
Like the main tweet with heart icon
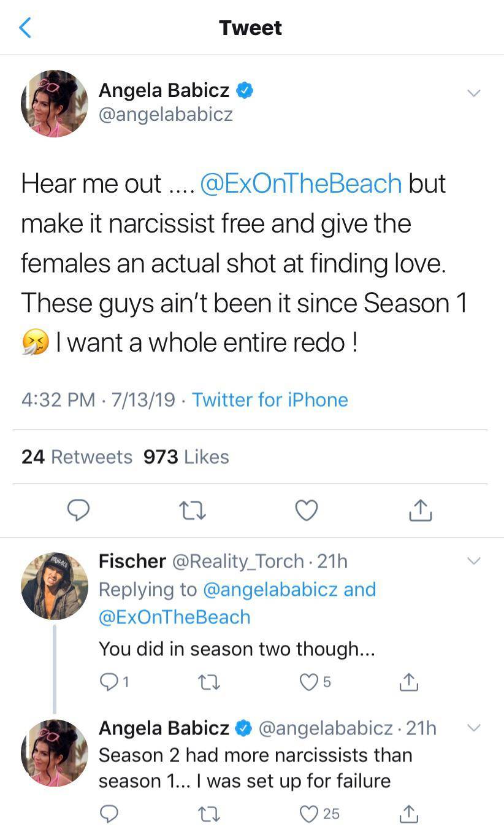point(307,510)
